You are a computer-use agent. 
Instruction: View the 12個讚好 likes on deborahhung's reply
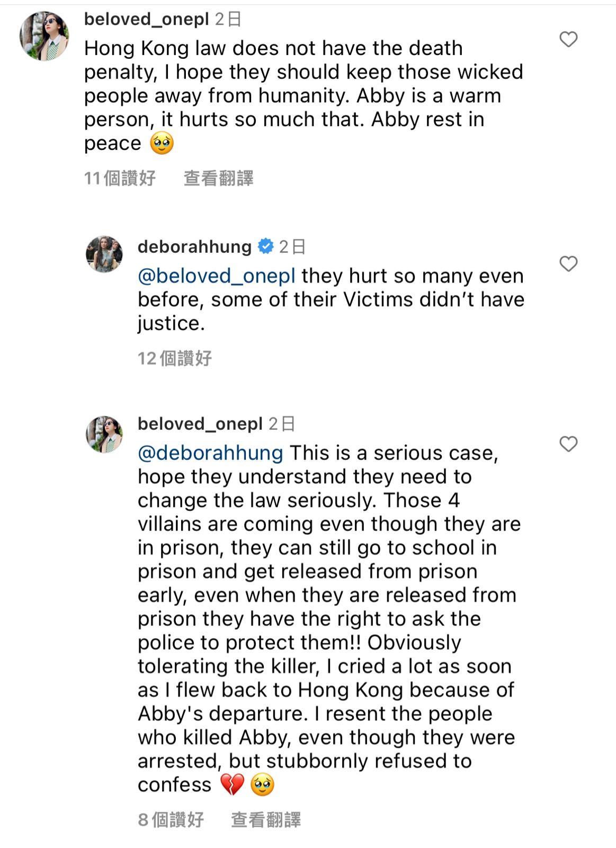(x=175, y=358)
